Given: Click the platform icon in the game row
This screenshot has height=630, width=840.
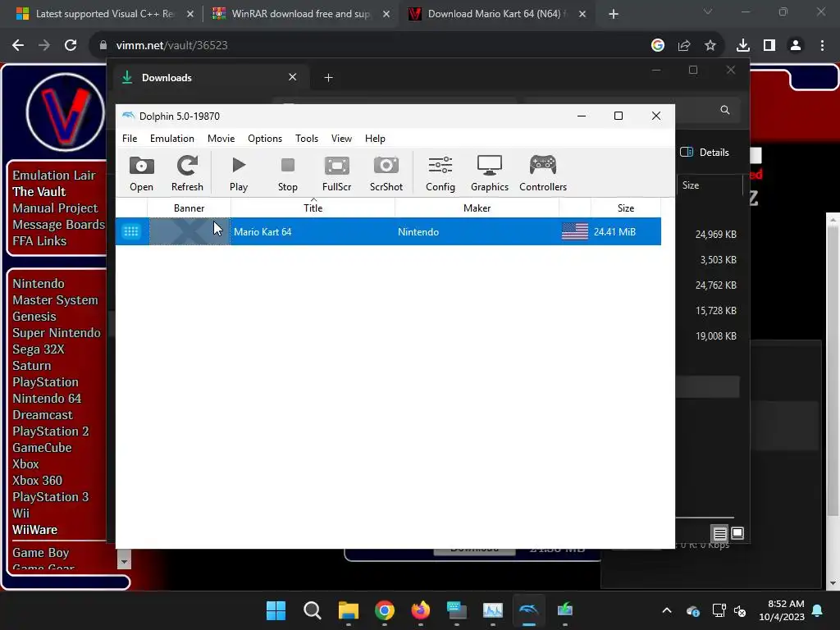Looking at the screenshot, I should (x=131, y=231).
